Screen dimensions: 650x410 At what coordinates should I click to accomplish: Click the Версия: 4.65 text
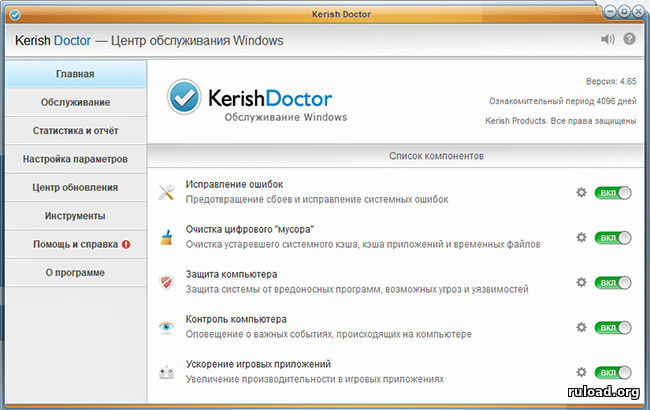611,81
